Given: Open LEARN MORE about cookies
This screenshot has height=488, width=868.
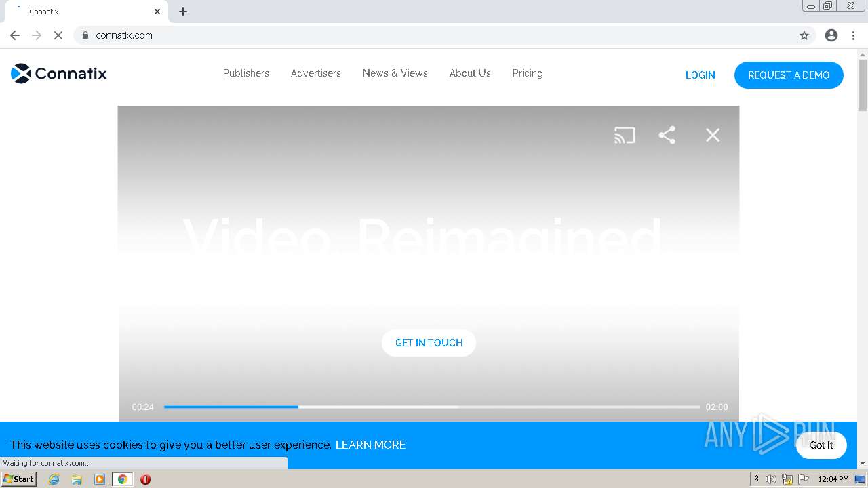Looking at the screenshot, I should point(371,445).
